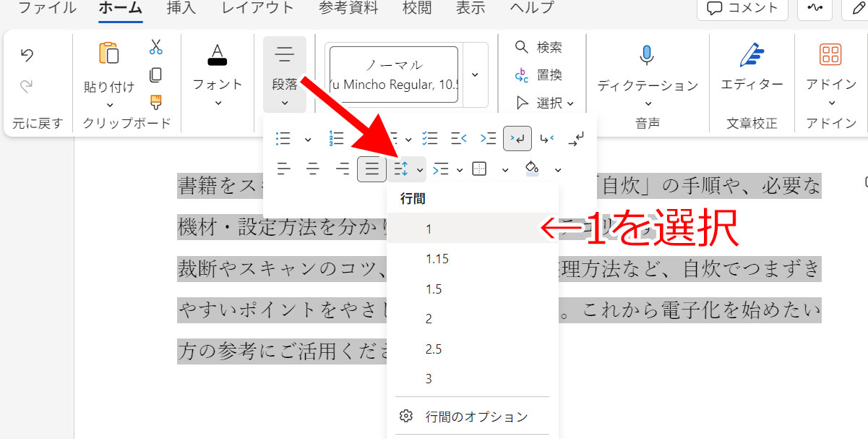Click the dictation microphone icon
This screenshot has width=868, height=439.
(x=647, y=55)
